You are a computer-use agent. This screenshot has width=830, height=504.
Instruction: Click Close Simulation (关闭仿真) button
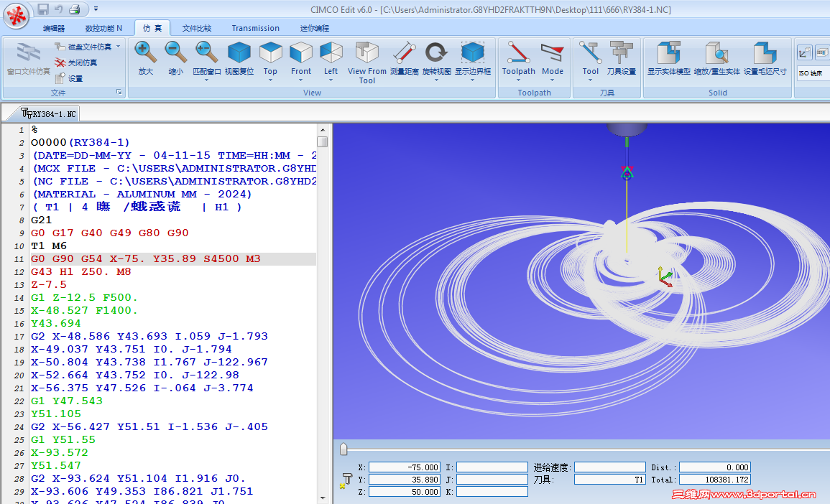click(75, 62)
